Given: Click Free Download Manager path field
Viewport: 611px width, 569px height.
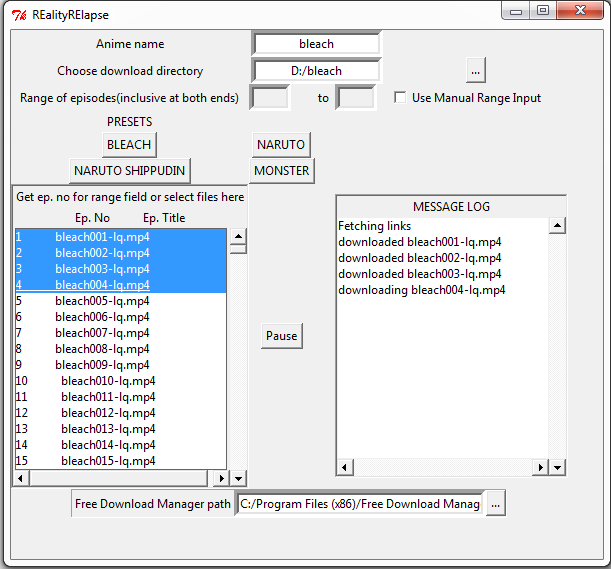Looking at the screenshot, I should click(359, 504).
